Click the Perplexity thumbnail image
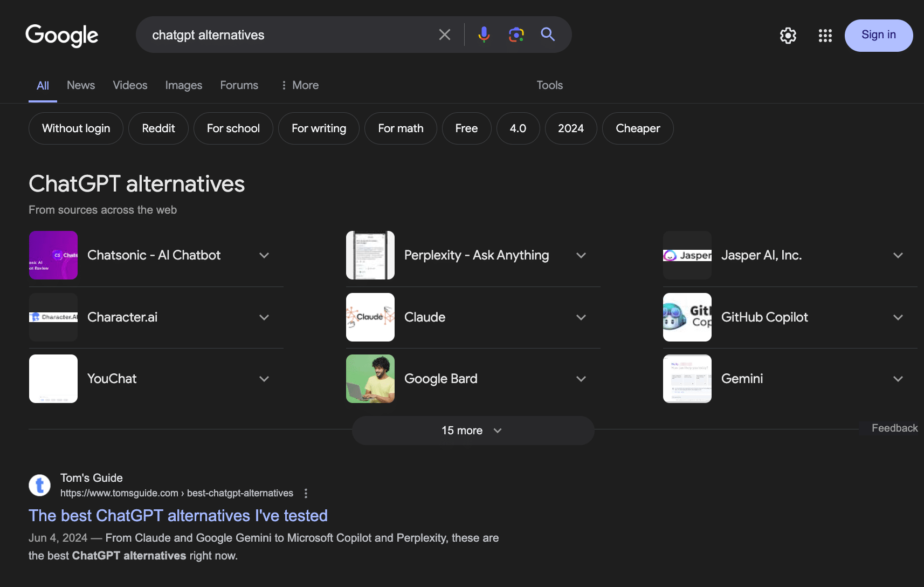924x587 pixels. 370,255
